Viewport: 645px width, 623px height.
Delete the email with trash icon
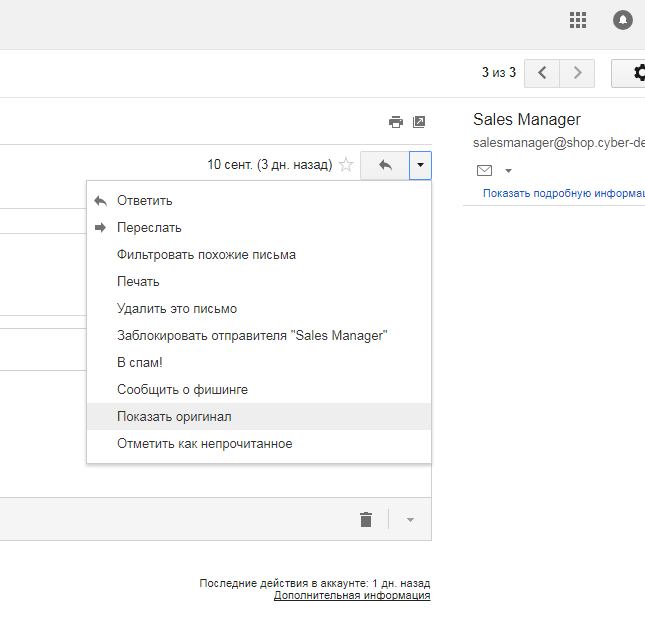pyautogui.click(x=366, y=519)
